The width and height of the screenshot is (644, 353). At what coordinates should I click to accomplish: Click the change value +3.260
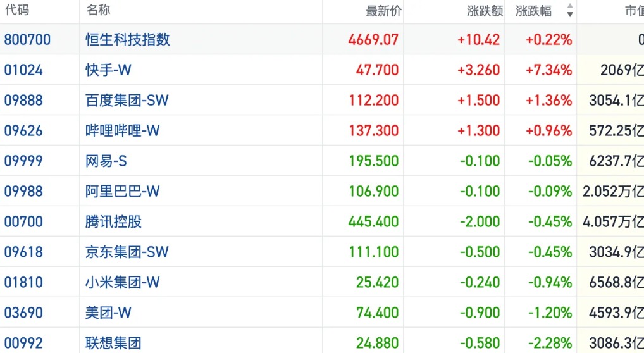(x=478, y=70)
